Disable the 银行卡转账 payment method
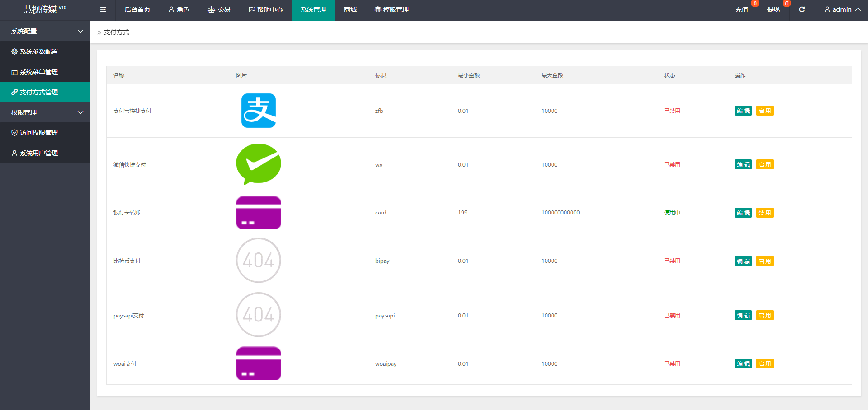The image size is (868, 410). 764,213
